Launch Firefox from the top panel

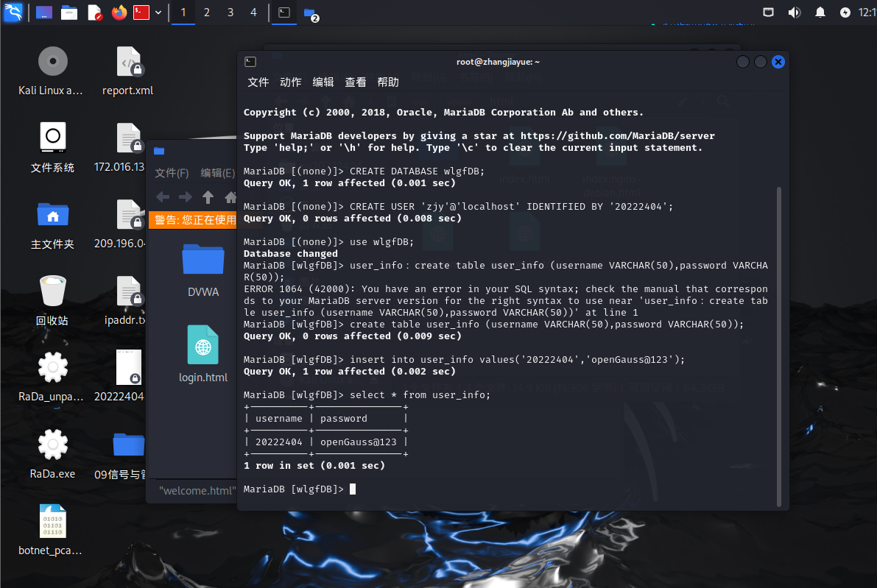pos(119,13)
